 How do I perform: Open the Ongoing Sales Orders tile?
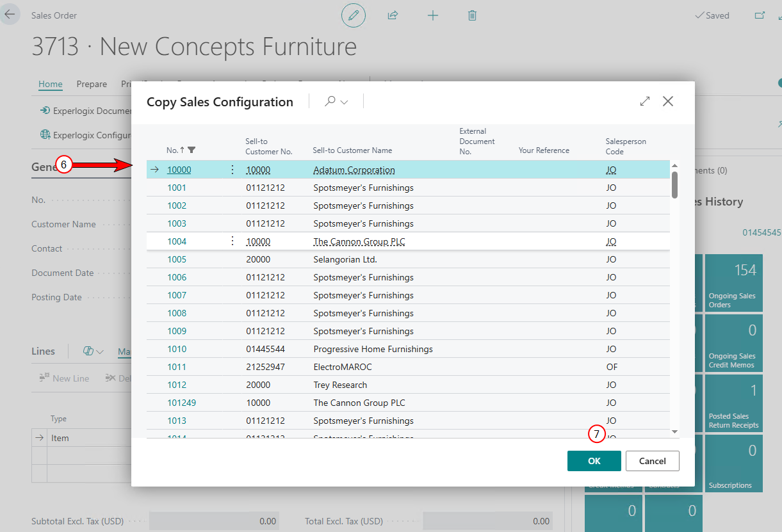click(734, 283)
